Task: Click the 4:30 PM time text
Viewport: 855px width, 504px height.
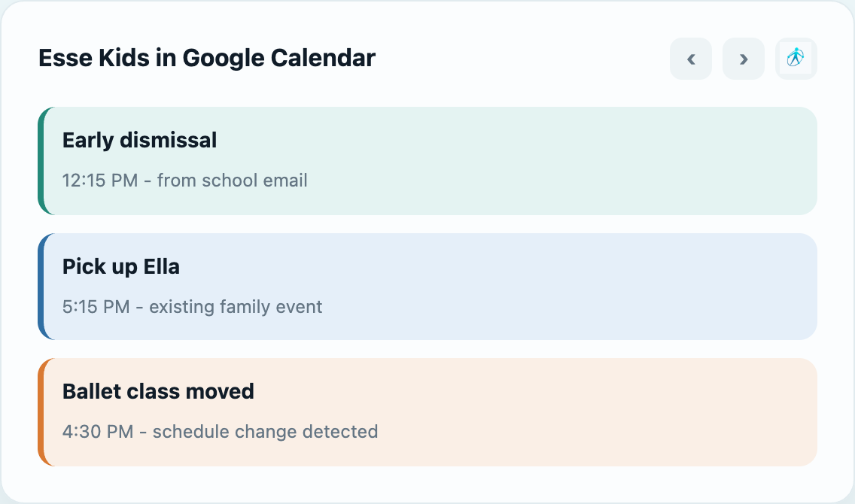Action: click(98, 432)
